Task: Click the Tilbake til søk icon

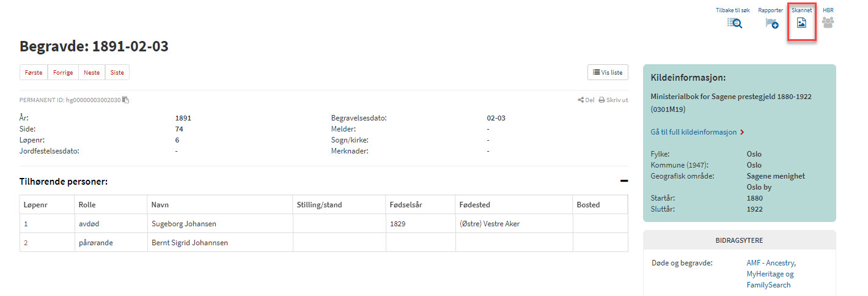Action: [734, 23]
